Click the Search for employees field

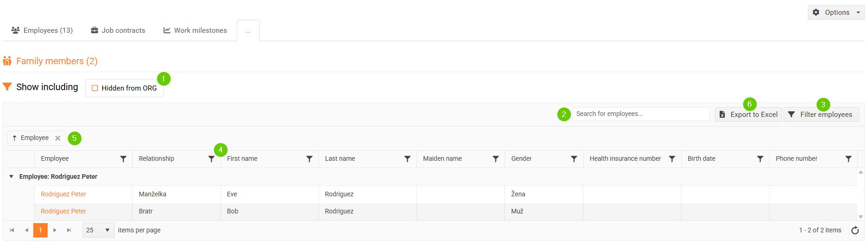[x=641, y=114]
